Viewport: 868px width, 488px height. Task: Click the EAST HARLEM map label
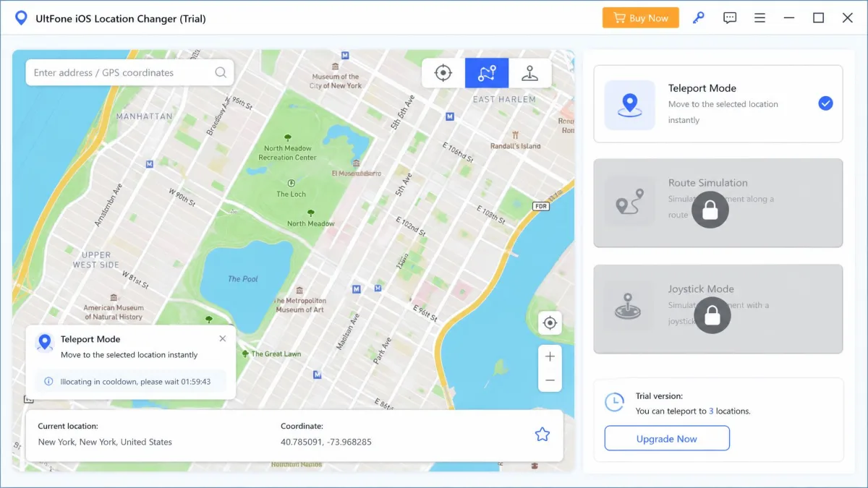pos(504,100)
